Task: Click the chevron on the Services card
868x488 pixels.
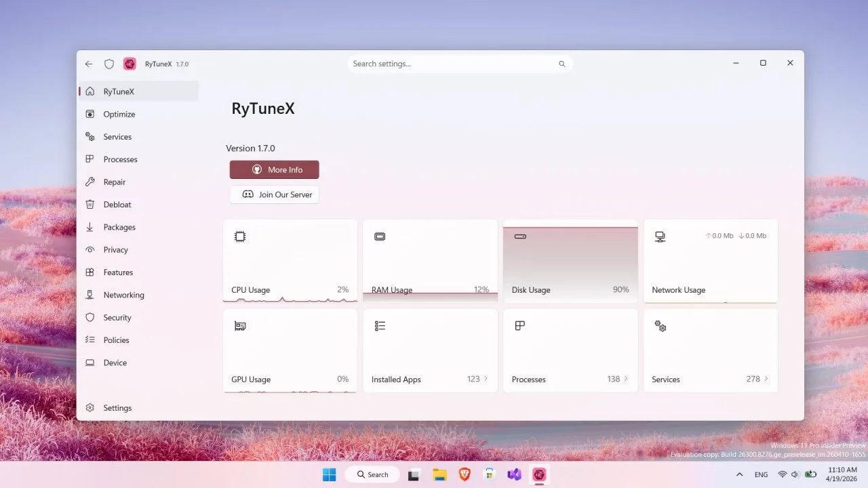Action: 766,379
